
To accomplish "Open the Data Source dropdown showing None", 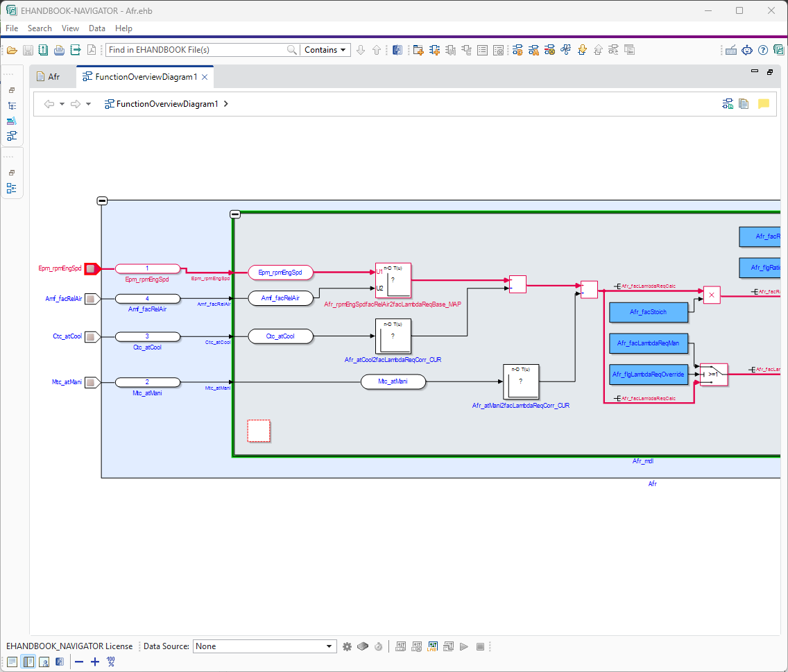I will (x=264, y=646).
